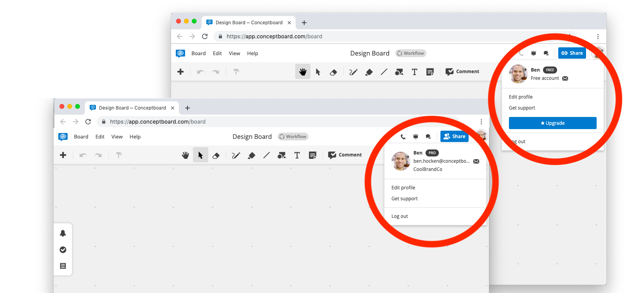Screen dimensions: 644x293
Task: Open the Workflow status dropdown in front window
Action: (x=293, y=137)
